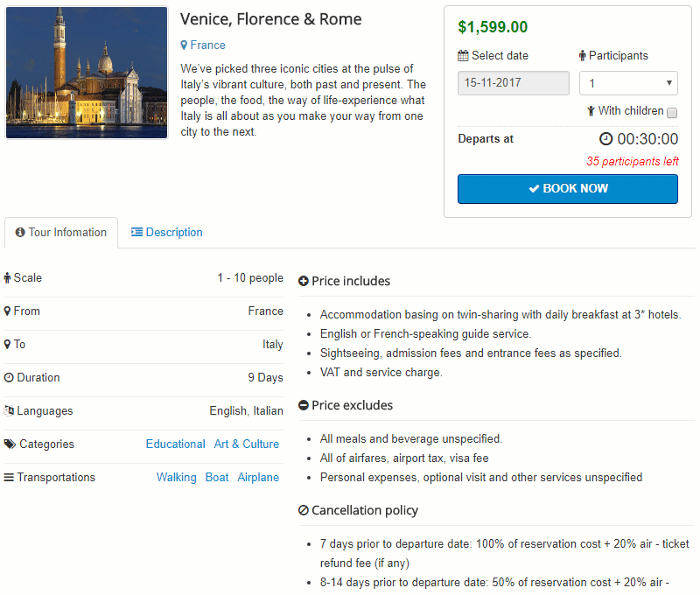Click the child icon beside With children
700x595 pixels.
point(591,111)
